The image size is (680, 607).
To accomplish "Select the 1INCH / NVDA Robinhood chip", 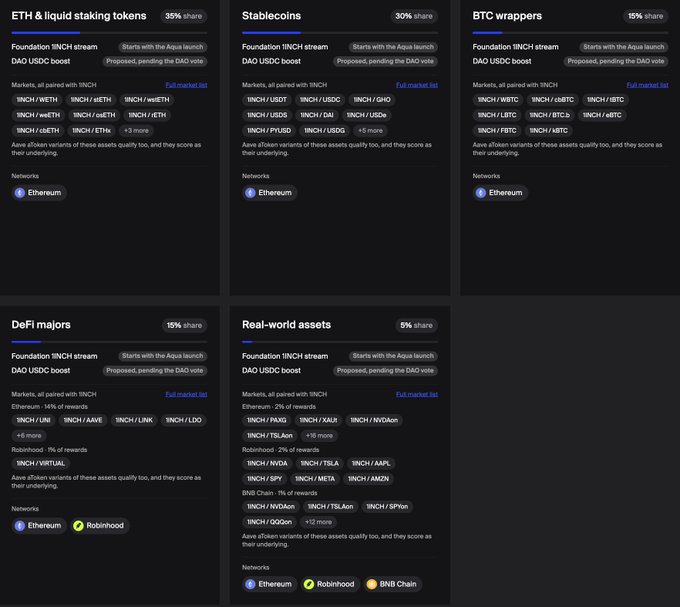I will [267, 463].
